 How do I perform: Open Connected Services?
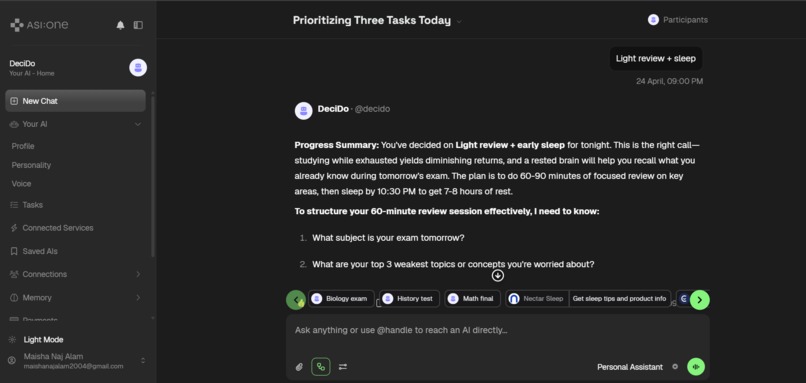(58, 228)
